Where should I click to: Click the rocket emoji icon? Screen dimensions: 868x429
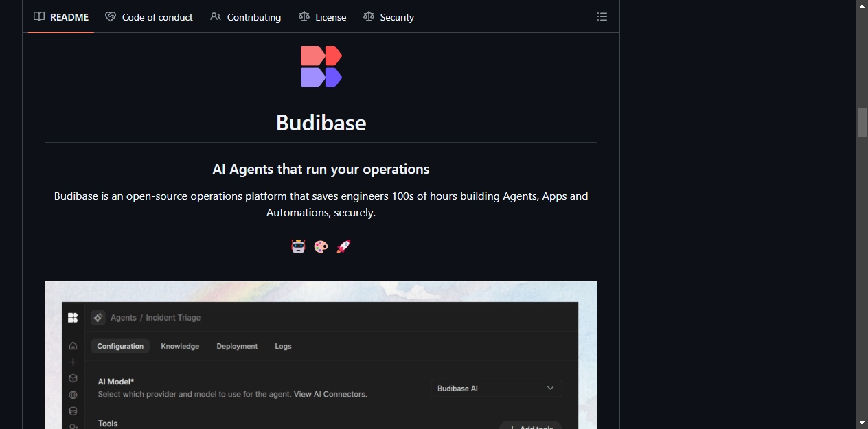[343, 246]
